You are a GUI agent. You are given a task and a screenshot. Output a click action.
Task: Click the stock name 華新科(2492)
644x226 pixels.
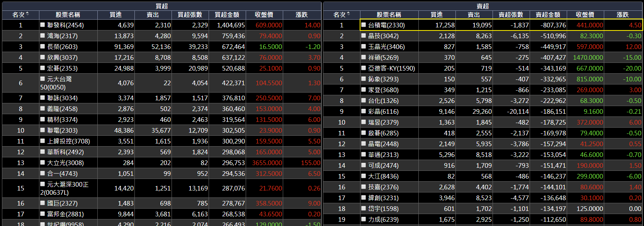coord(65,152)
